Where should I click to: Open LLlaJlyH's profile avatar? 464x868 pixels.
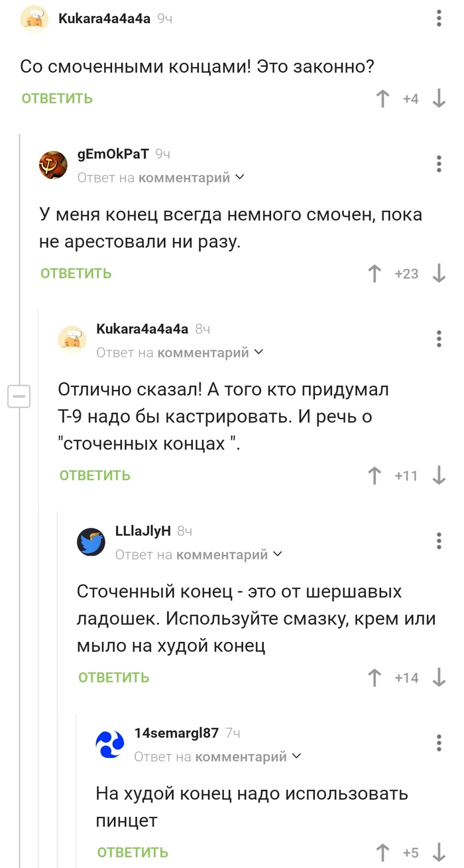[x=91, y=542]
